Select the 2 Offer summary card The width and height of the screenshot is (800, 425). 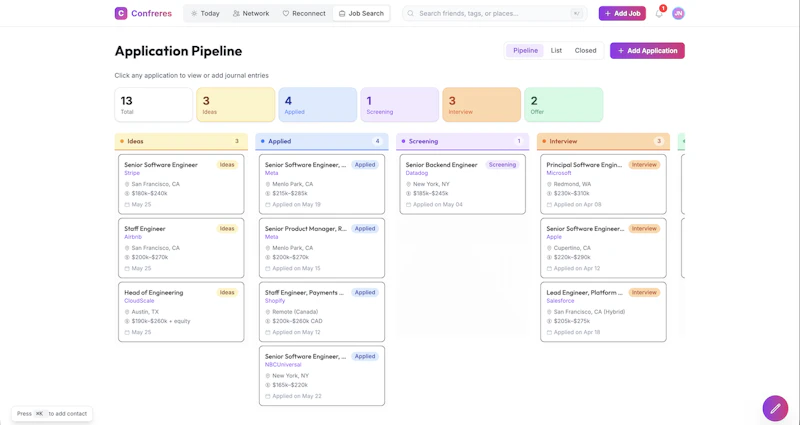click(563, 105)
